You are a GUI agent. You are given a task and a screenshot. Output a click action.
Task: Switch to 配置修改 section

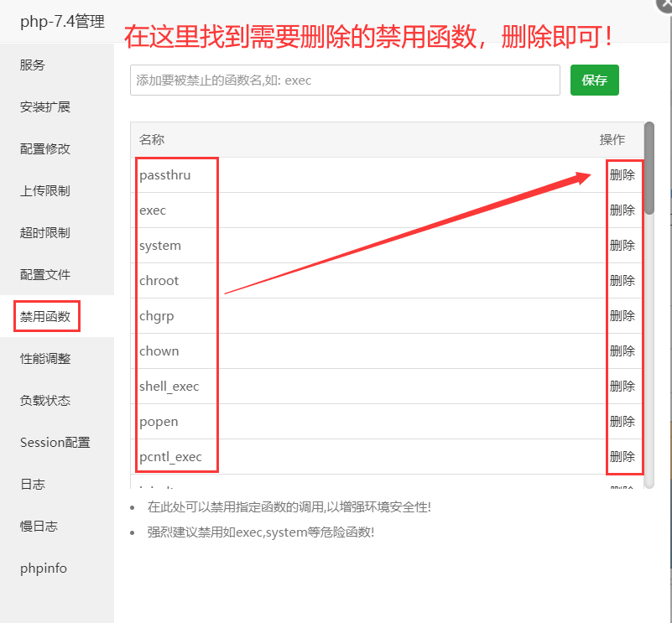pyautogui.click(x=45, y=149)
